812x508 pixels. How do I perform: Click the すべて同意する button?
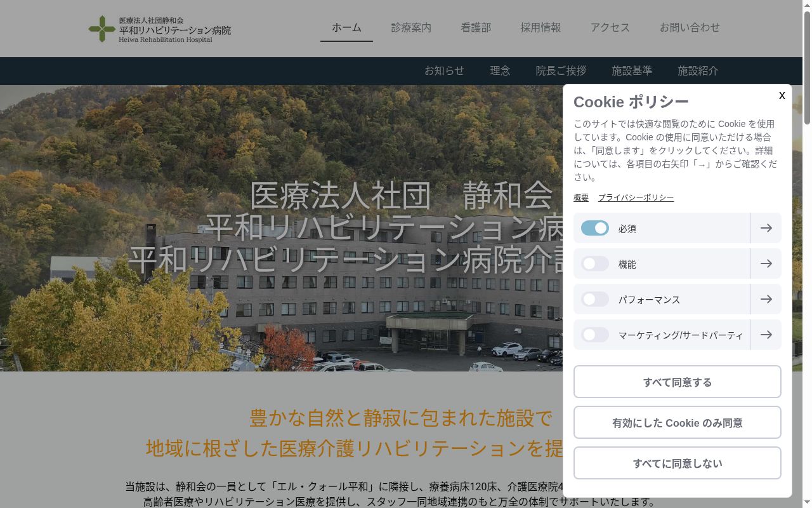(678, 382)
